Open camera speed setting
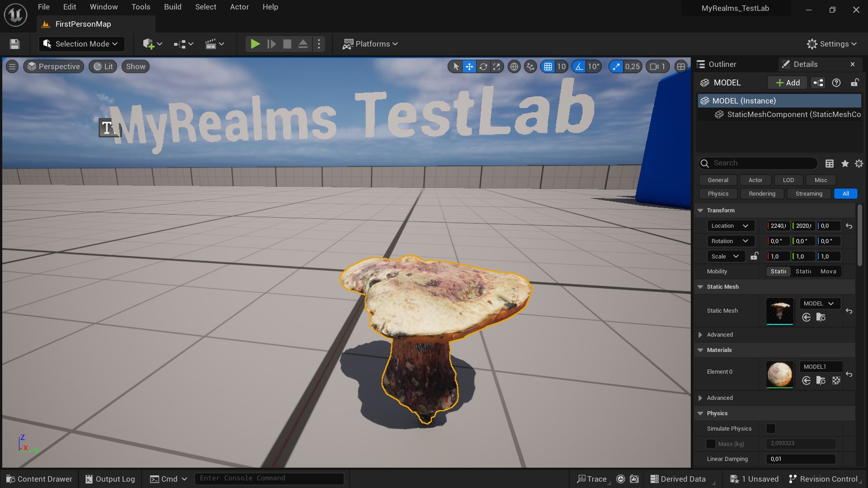 (658, 66)
